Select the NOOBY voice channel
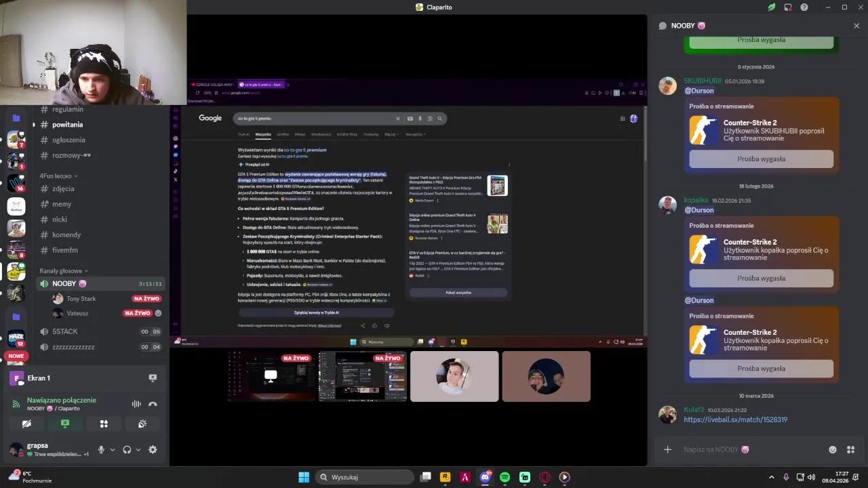Screen dimensions: 868x488 coord(102,283)
